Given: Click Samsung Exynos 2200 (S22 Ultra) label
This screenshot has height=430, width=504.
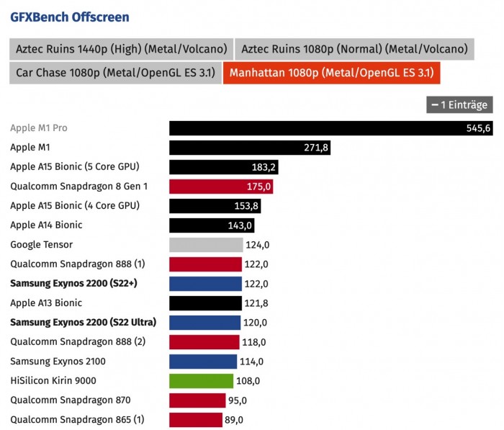Looking at the screenshot, I should [84, 322].
